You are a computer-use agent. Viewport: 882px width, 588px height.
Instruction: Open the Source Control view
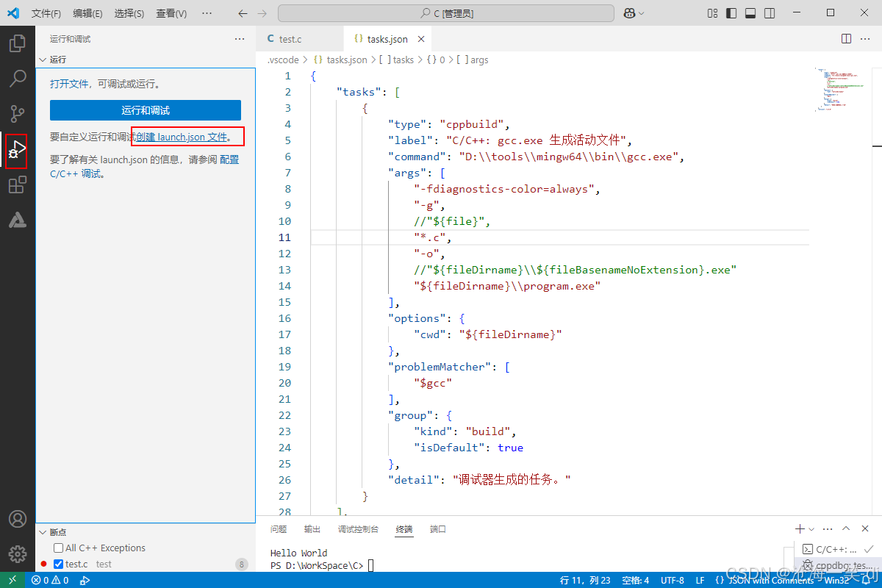click(x=18, y=113)
